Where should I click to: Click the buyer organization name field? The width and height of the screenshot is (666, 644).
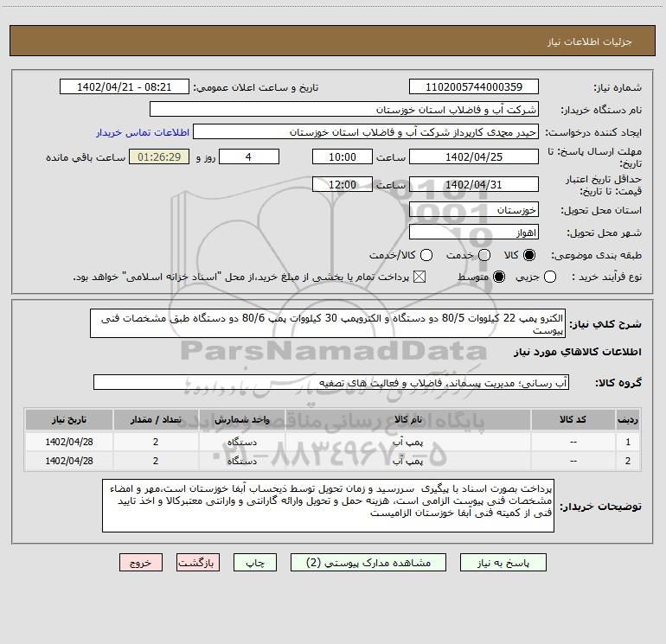[344, 109]
